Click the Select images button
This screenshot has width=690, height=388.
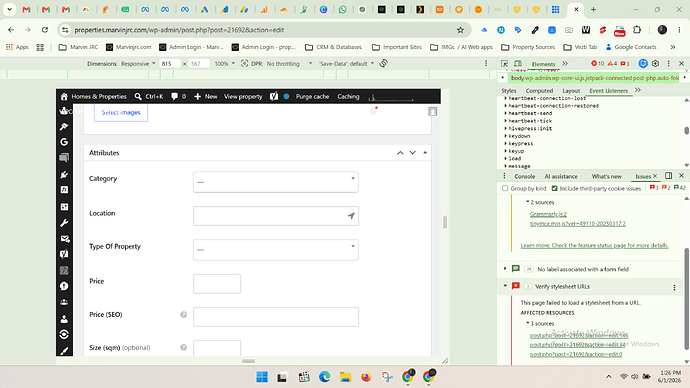click(x=121, y=113)
